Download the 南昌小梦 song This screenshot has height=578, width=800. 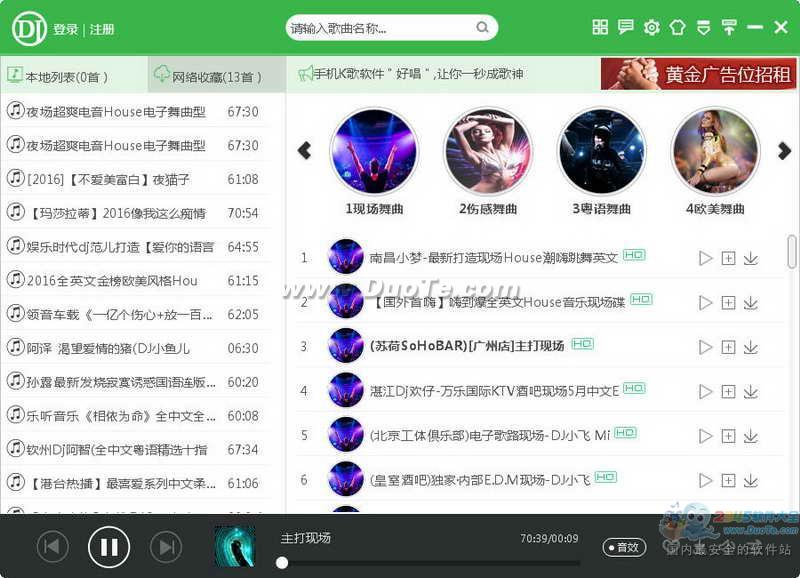tap(751, 258)
